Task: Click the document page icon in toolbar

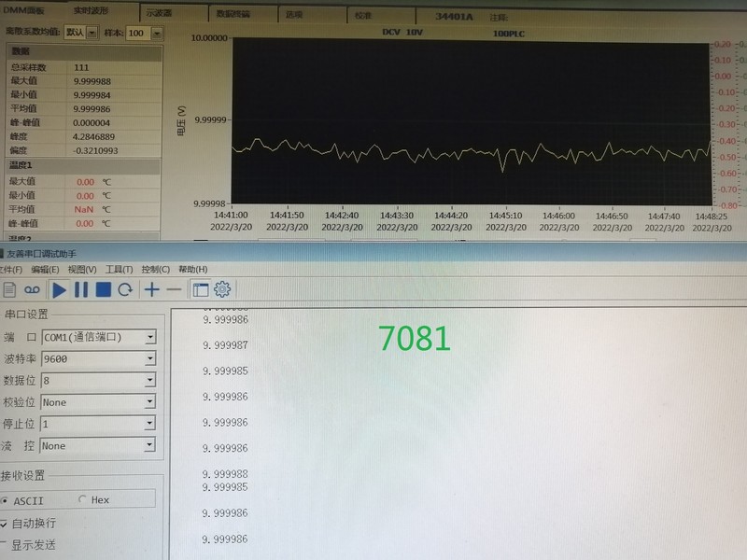Action: click(9, 289)
